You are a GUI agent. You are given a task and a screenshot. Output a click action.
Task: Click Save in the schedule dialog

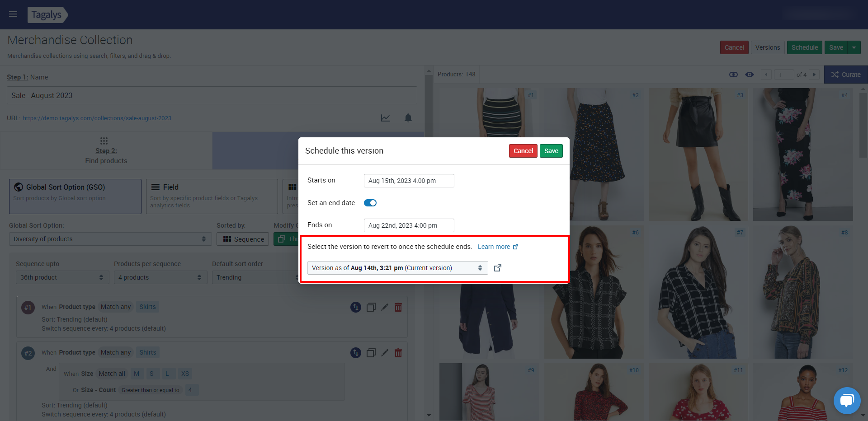pos(551,151)
